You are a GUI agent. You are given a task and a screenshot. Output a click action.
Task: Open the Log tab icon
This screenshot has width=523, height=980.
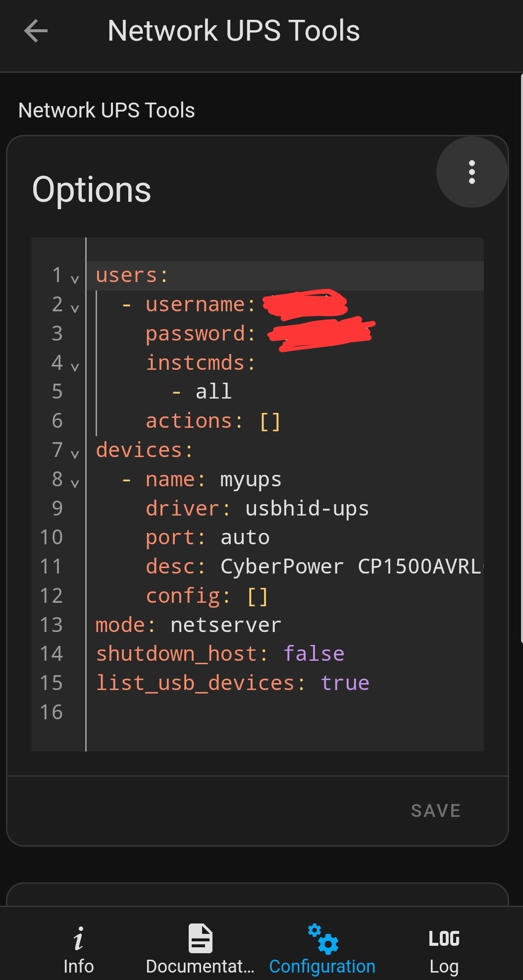444,938
